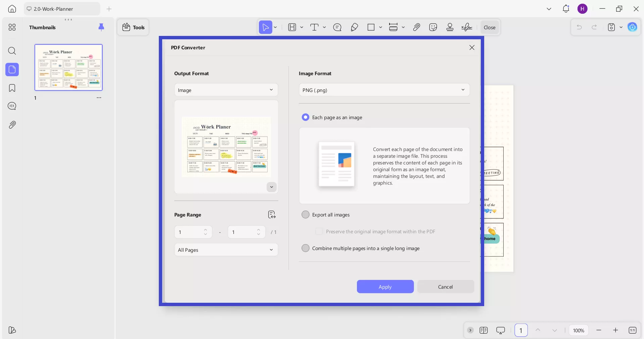The image size is (644, 339).
Task: Click the comment note tool
Action: click(337, 28)
